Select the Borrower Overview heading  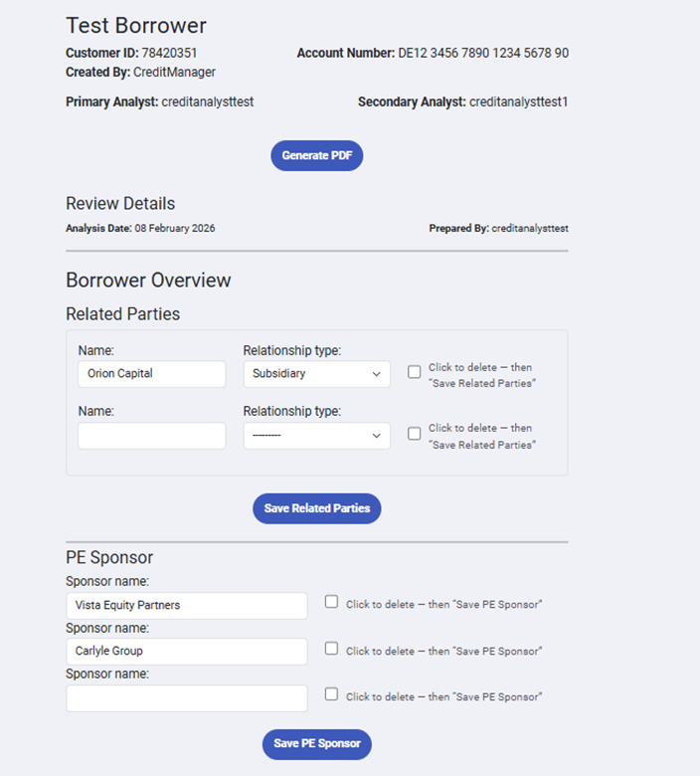point(148,281)
